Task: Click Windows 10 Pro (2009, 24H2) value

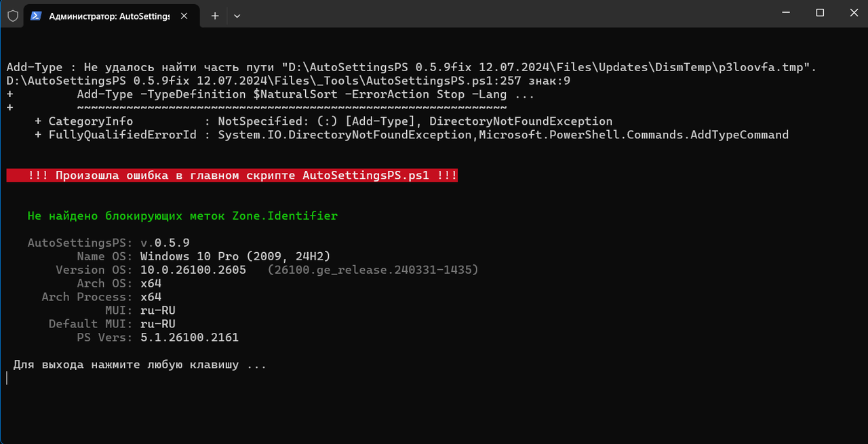Action: (x=235, y=256)
